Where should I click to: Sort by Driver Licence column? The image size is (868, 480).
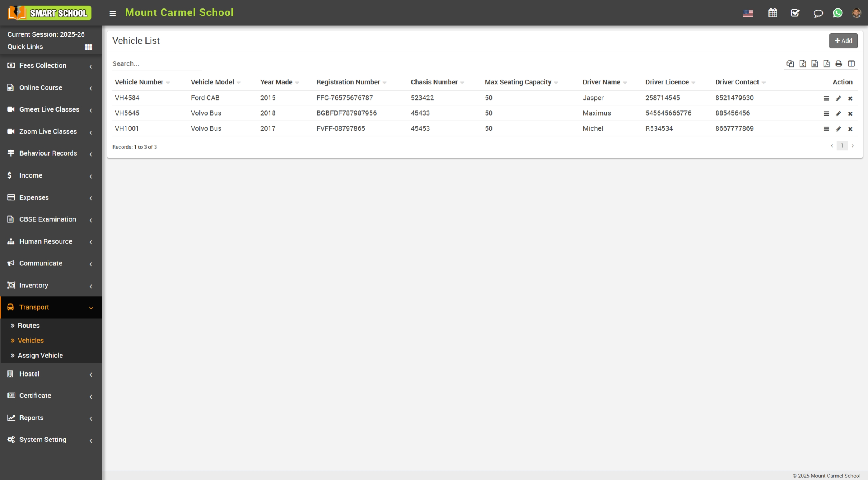[670, 82]
